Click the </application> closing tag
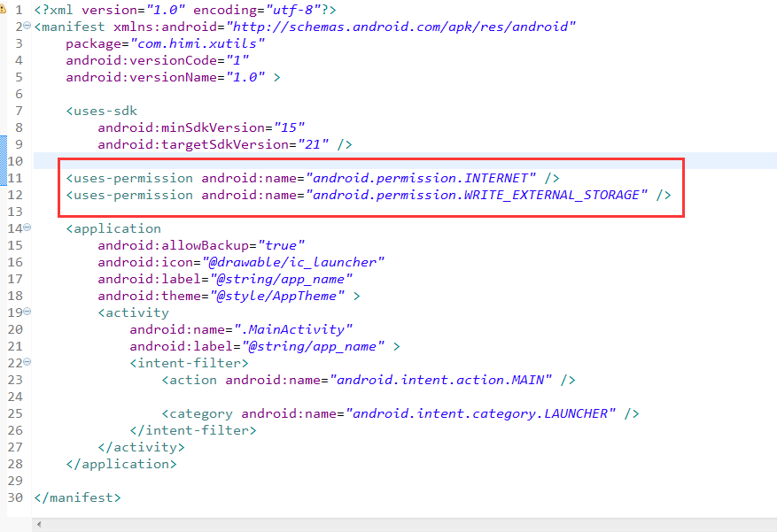 (121, 464)
